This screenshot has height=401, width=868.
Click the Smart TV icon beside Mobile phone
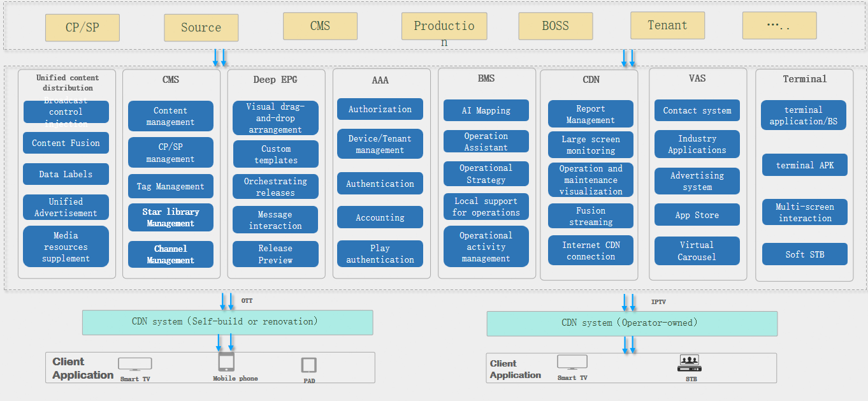pyautogui.click(x=135, y=364)
